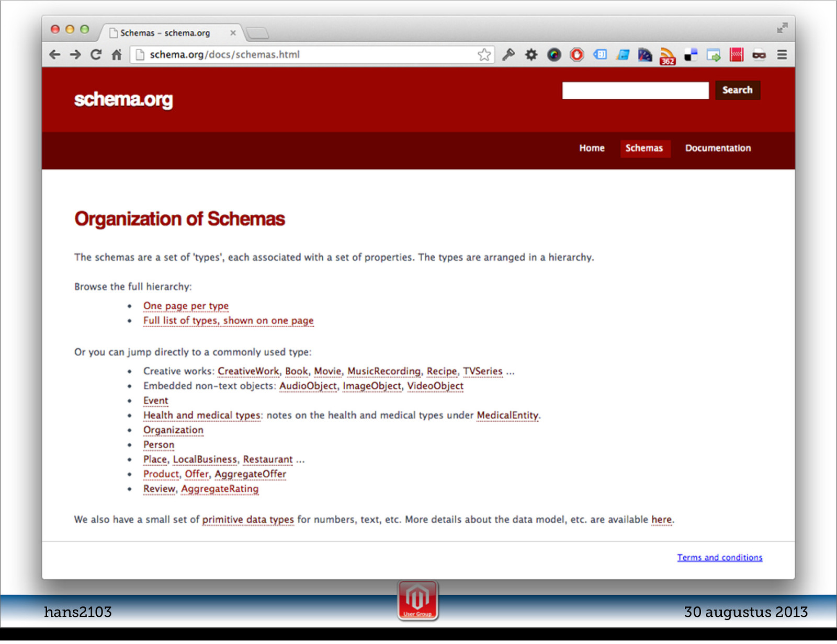This screenshot has width=837, height=644.
Task: Open the red ribbon extension icon
Action: (737, 55)
